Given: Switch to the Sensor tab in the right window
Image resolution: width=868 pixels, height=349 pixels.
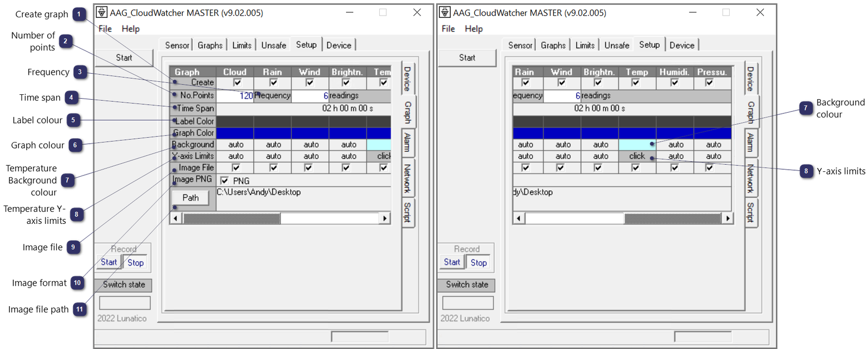Looking at the screenshot, I should click(520, 46).
